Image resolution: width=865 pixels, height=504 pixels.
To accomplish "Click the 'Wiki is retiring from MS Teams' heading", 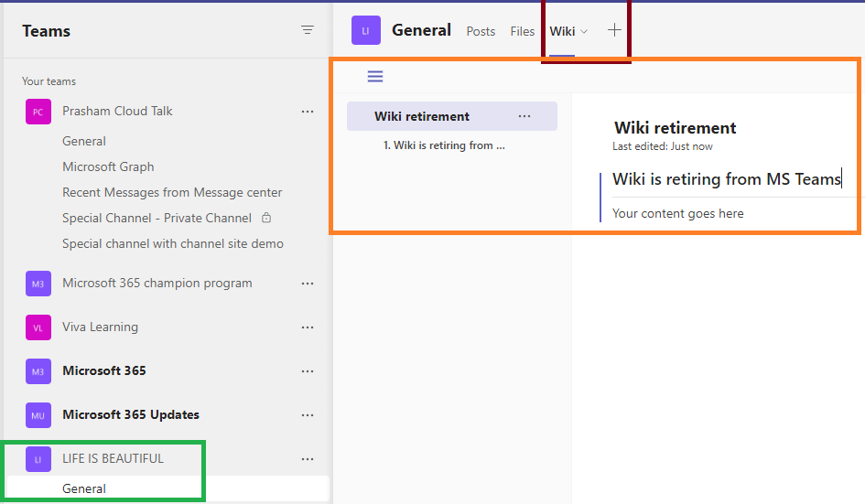I will click(x=727, y=179).
